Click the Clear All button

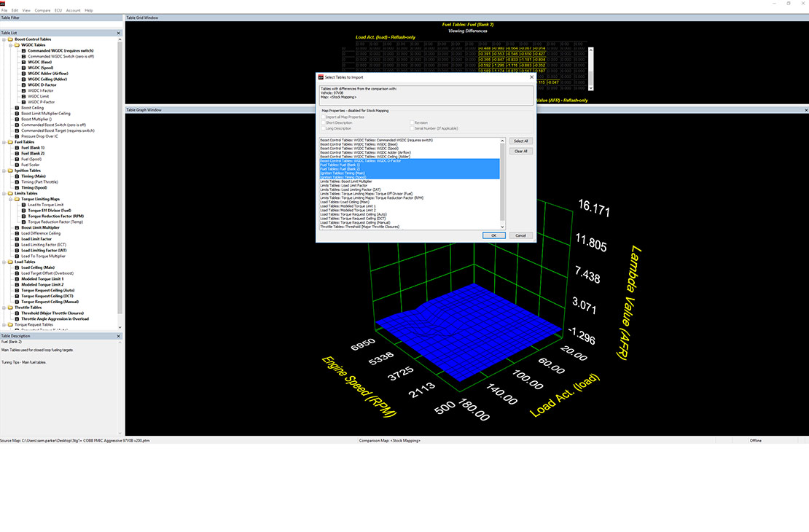520,151
